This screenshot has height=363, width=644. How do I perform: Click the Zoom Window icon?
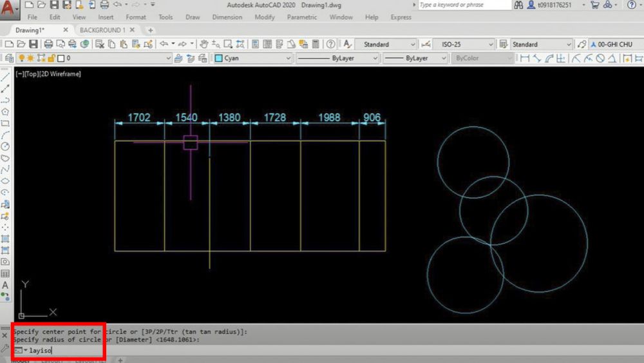pos(228,44)
